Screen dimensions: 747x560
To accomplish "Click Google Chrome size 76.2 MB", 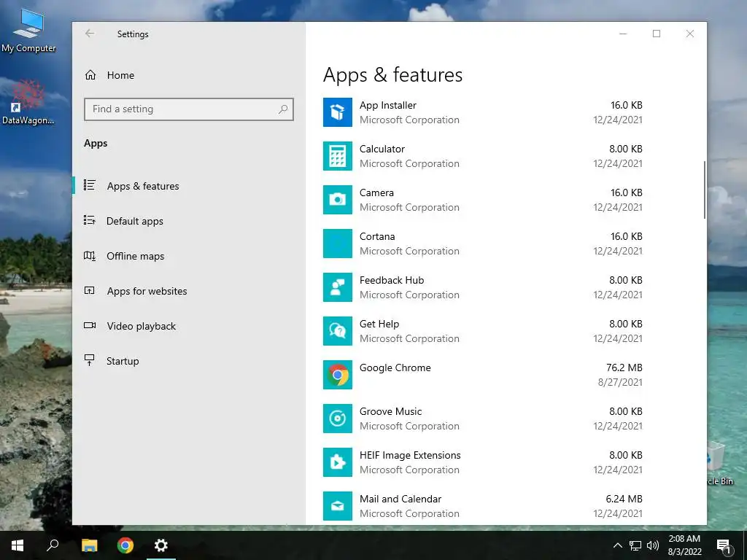I will click(624, 367).
